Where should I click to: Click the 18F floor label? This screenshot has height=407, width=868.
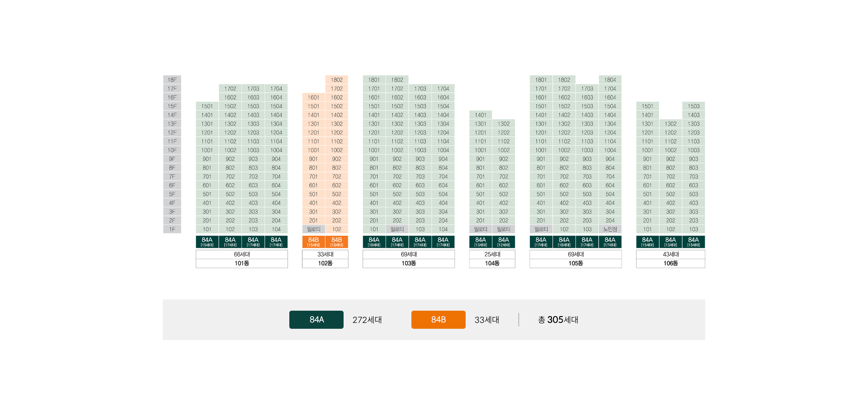click(172, 80)
